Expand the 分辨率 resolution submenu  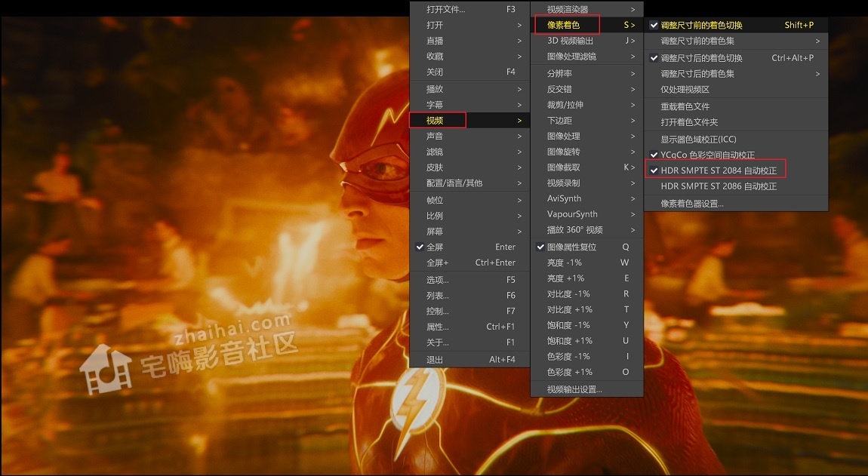click(586, 73)
